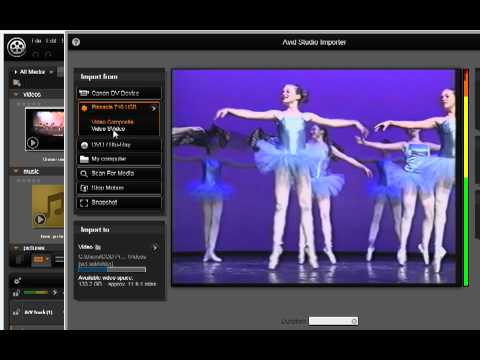Click folder icon next to Video
Image resolution: width=480 pixels, height=360 pixels.
[x=98, y=247]
